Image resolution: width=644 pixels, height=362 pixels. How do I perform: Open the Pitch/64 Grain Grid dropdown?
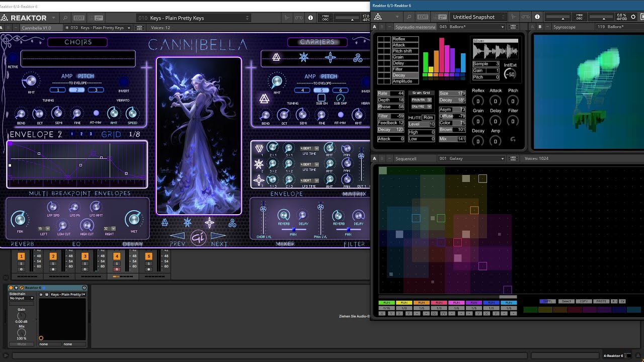422,100
